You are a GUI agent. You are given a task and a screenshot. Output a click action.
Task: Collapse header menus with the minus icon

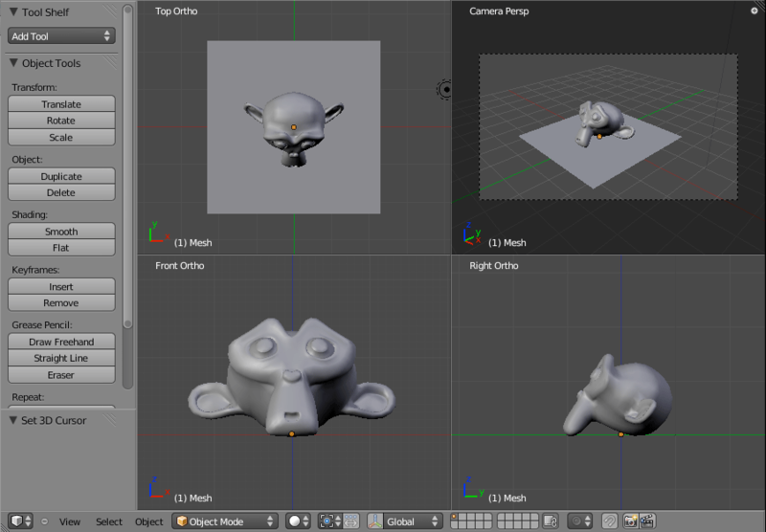[x=44, y=521]
